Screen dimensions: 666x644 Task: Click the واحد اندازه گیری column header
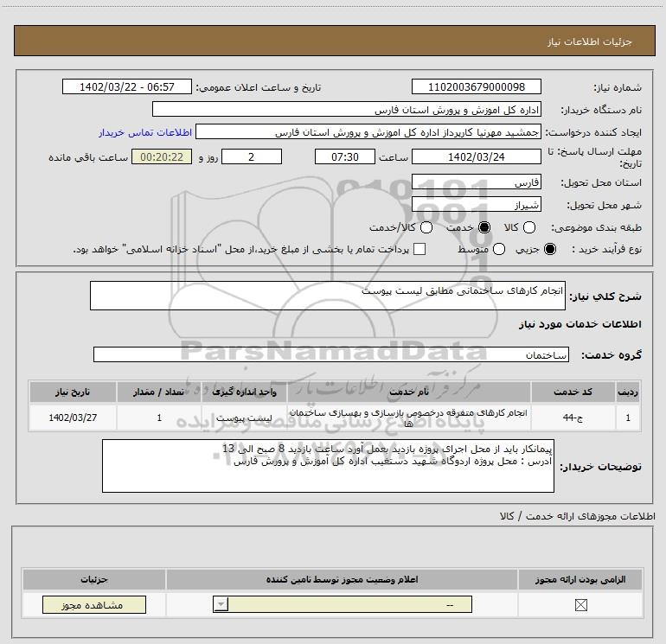click(x=244, y=392)
